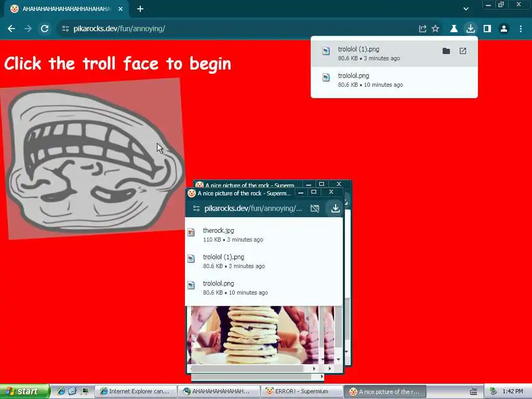
Task: Open the Chrome Labs flask icon
Action: click(x=454, y=29)
